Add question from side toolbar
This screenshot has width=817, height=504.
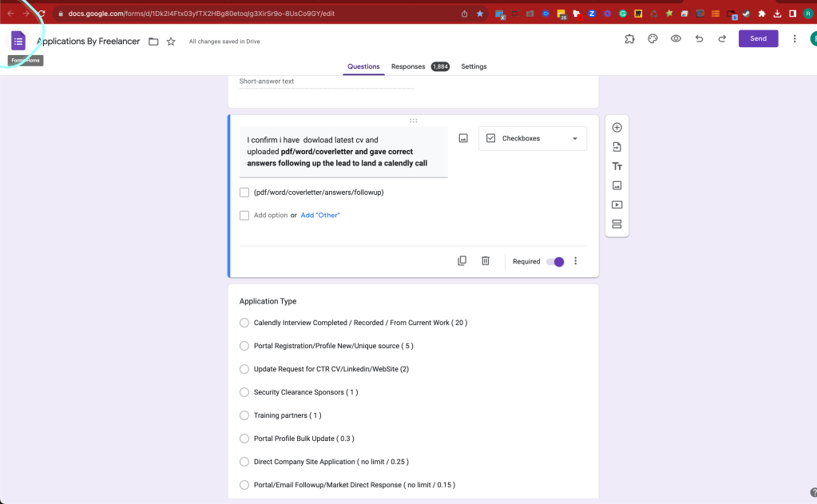click(617, 128)
